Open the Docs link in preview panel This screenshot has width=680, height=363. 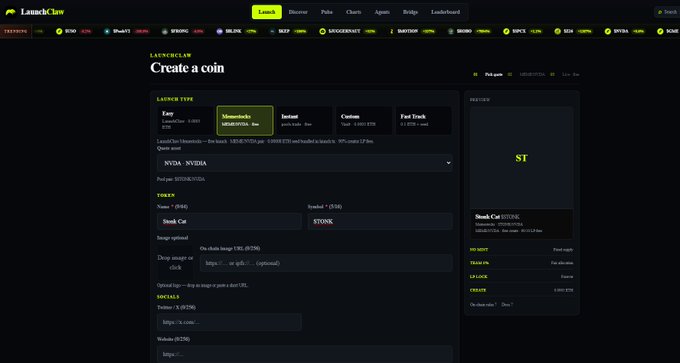point(507,305)
